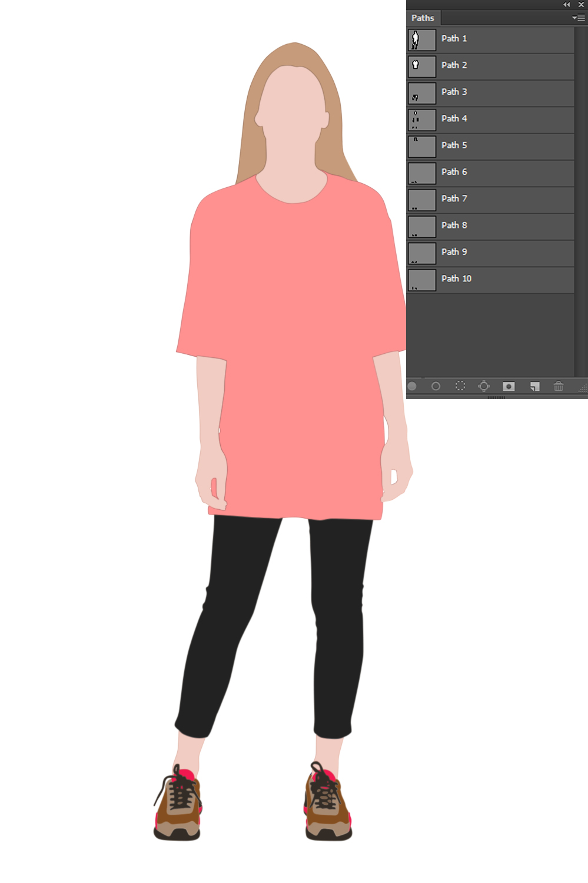
Task: Fill the path with foreground color
Action: point(413,386)
